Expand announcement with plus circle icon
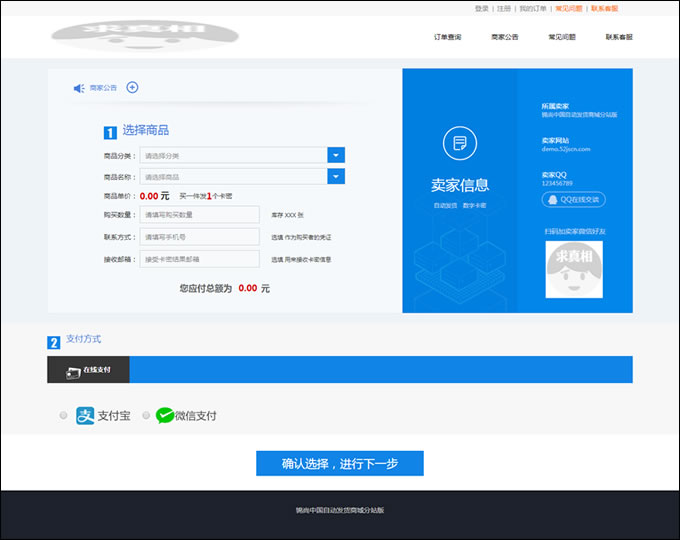680x540 pixels. [132, 88]
